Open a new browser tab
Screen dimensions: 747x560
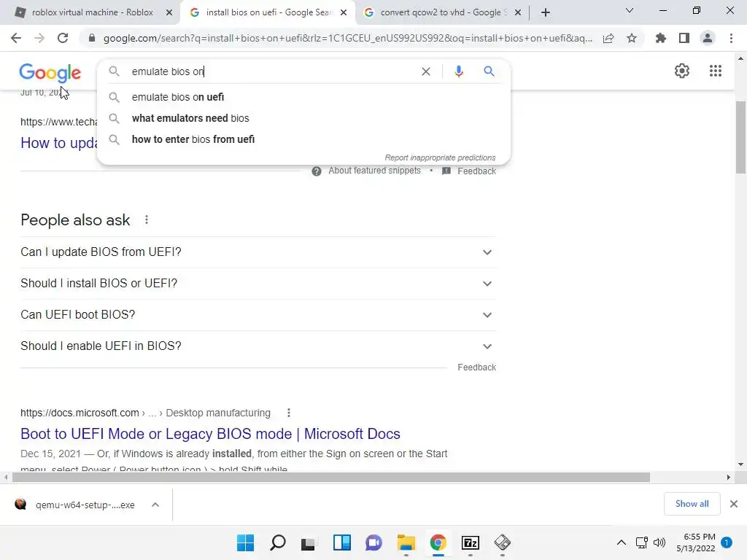(546, 12)
